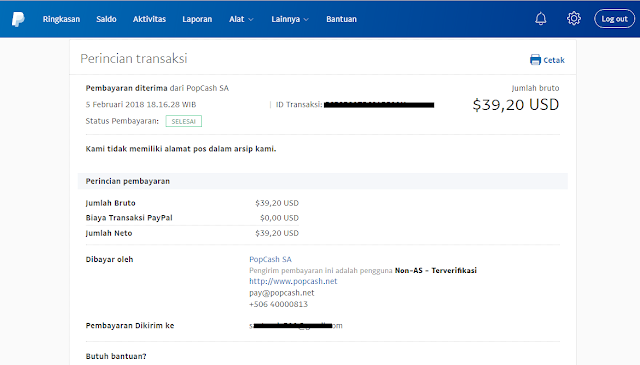Viewport: 640px width, 365px height.
Task: Click the Jumlah Neto amount value
Action: coord(277,233)
